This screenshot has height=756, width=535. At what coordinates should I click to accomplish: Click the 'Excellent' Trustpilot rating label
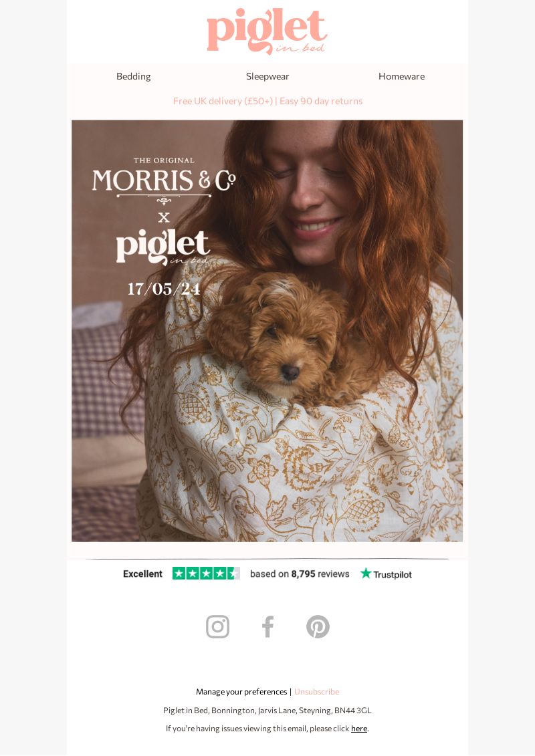(143, 574)
